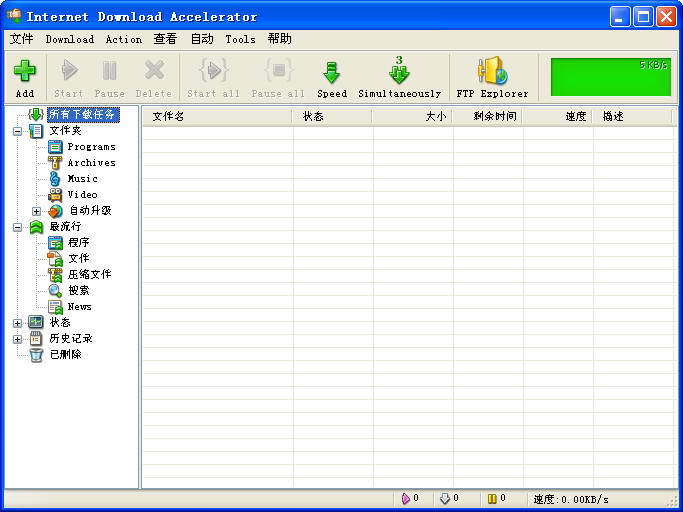Click the Start all toolbar button
The image size is (683, 512).
pyautogui.click(x=213, y=78)
